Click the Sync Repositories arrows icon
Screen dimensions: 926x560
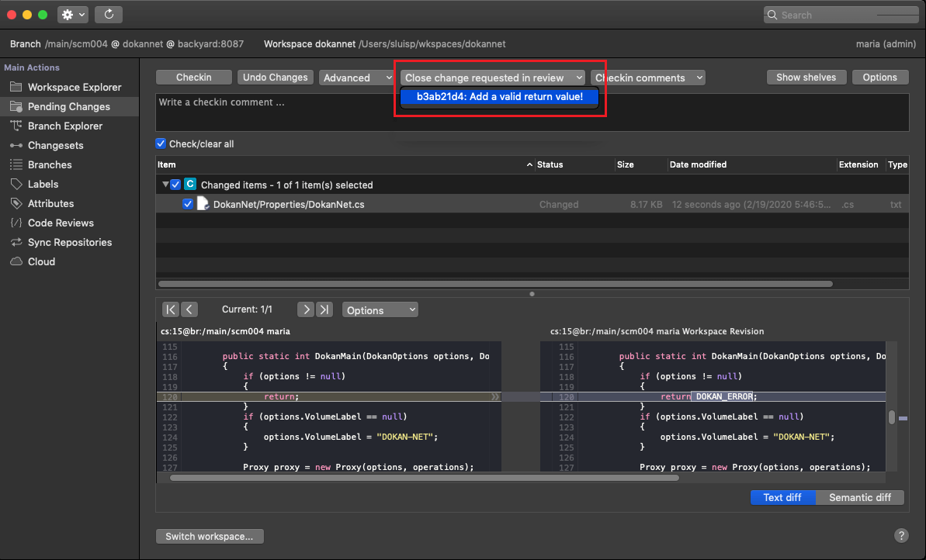click(16, 243)
